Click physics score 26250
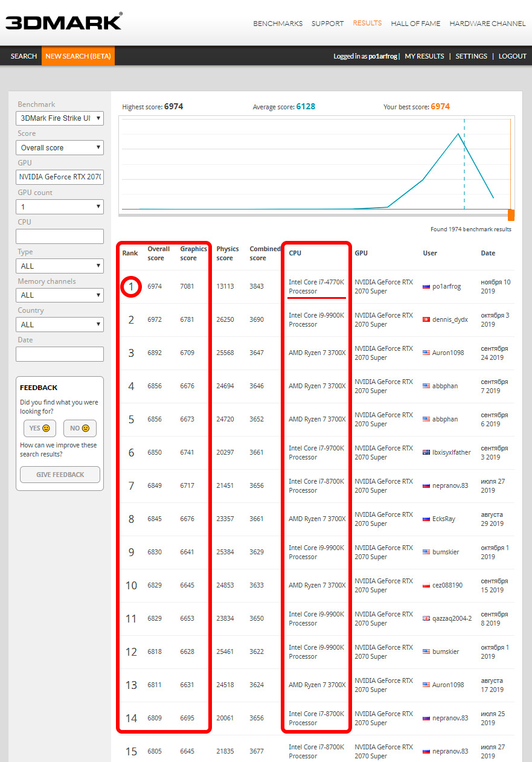This screenshot has height=762, width=532. coord(225,319)
